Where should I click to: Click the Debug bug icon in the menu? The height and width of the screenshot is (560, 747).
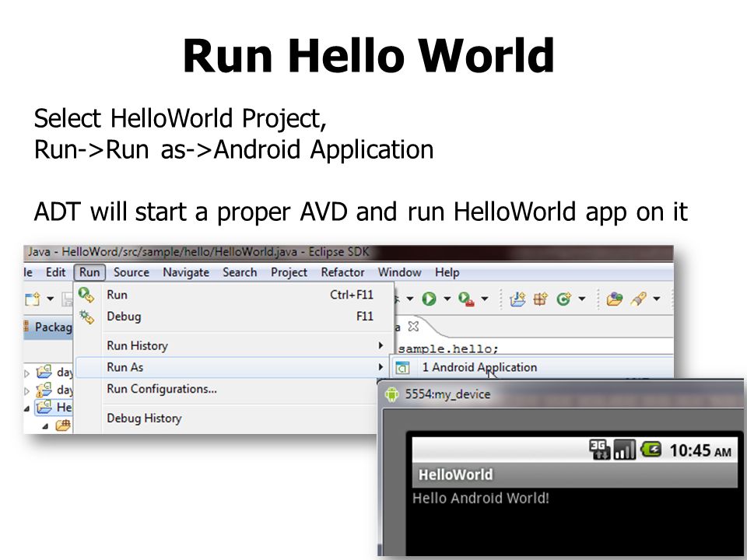(86, 317)
